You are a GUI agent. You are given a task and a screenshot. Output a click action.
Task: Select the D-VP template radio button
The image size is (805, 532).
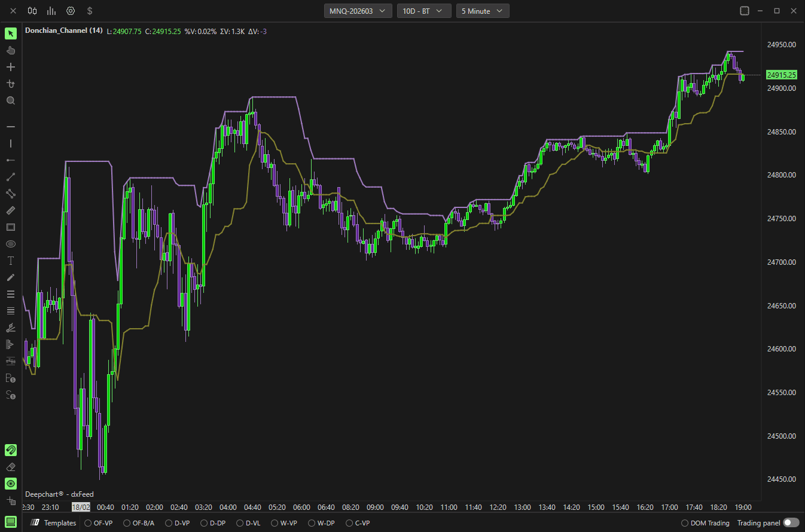(178, 523)
